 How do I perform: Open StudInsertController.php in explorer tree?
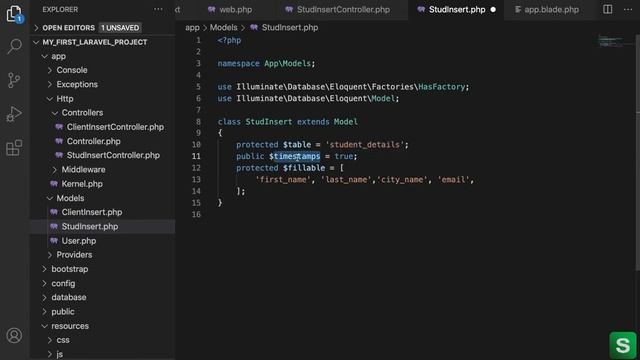(113, 156)
